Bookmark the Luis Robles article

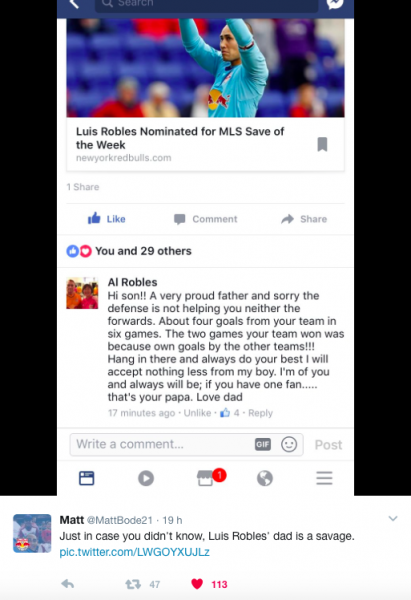[x=322, y=144]
